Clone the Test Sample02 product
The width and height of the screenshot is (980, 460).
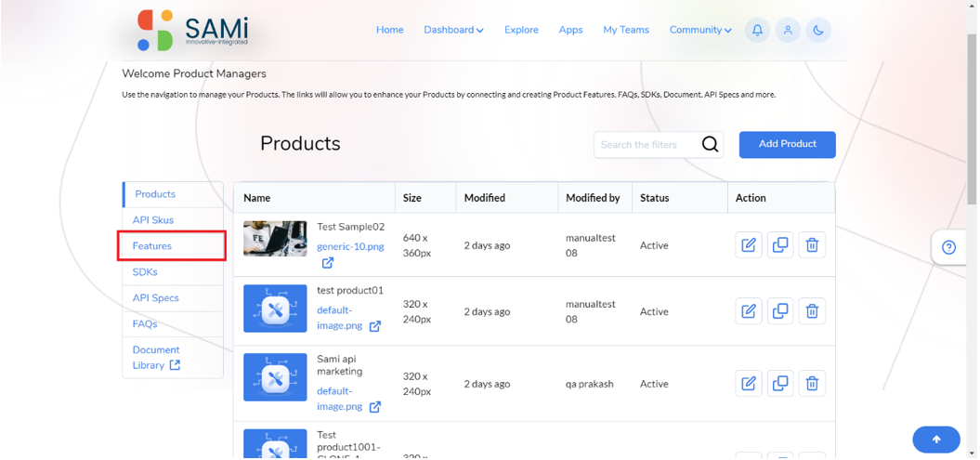click(x=780, y=245)
